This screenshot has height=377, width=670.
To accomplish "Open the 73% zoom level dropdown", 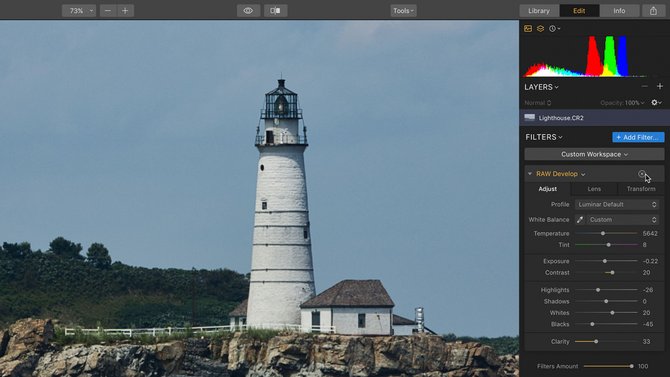I will coord(79,11).
